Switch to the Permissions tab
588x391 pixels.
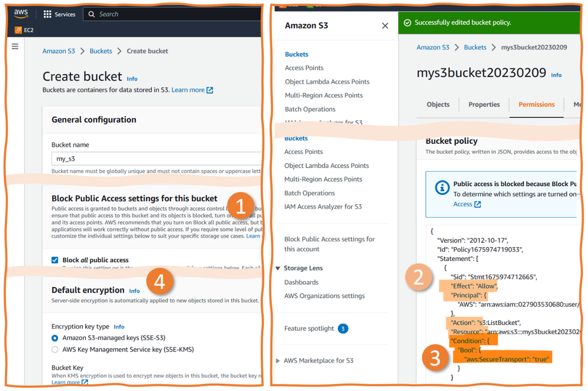pos(536,104)
